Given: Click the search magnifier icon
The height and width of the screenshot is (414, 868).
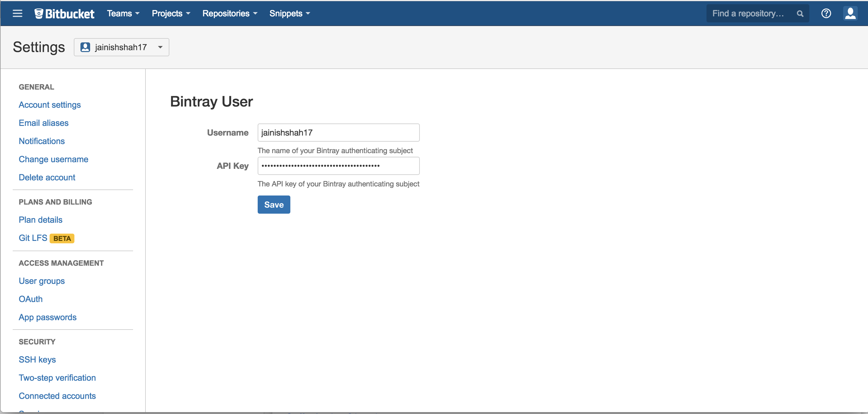Looking at the screenshot, I should [x=800, y=14].
